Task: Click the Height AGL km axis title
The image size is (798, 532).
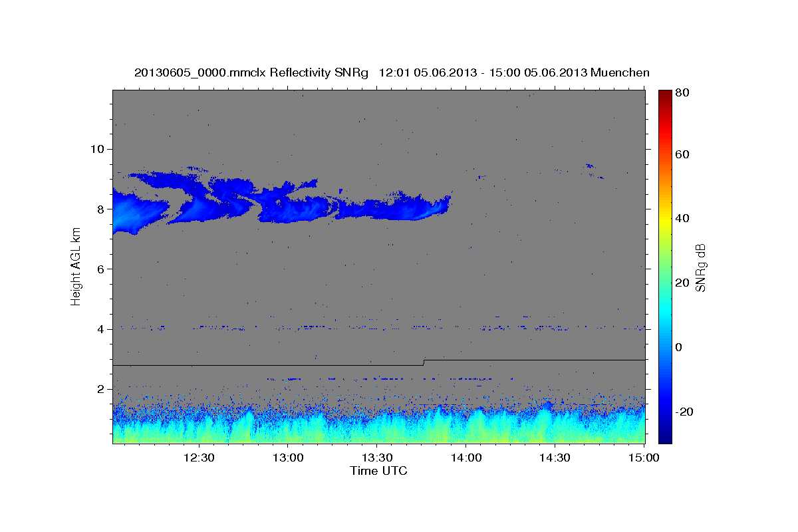Action: tap(76, 265)
